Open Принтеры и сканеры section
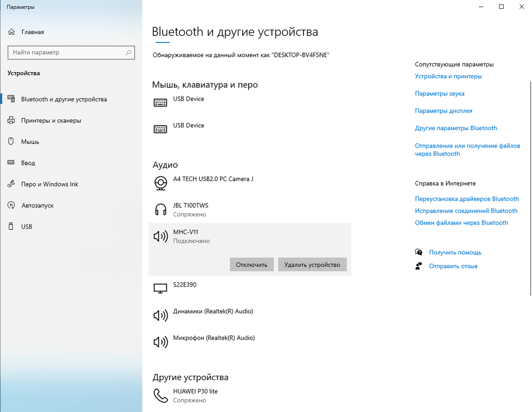 point(51,120)
